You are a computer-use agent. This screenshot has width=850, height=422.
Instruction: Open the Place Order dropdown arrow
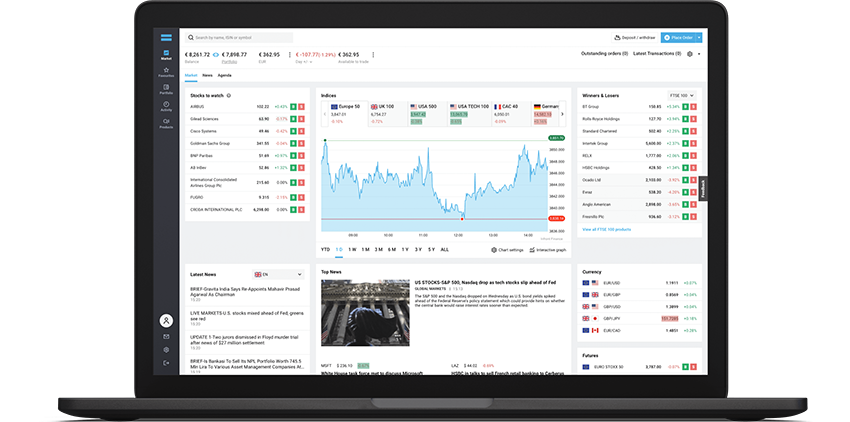699,37
